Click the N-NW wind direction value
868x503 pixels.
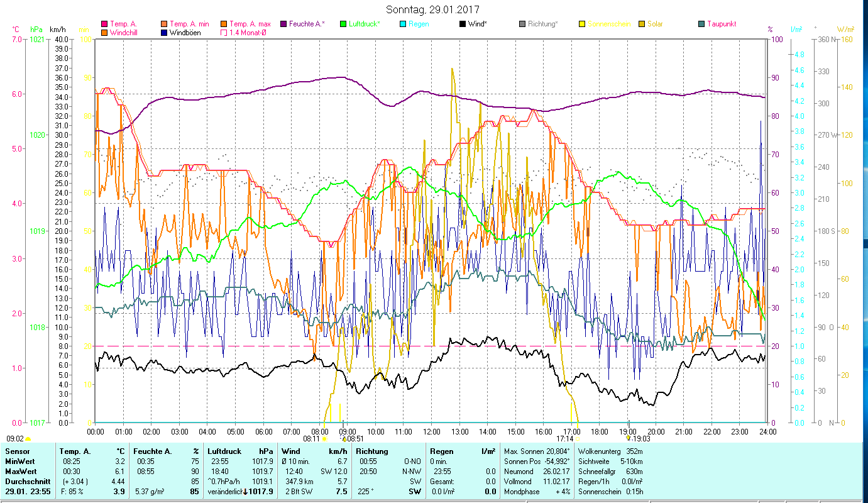point(412,471)
